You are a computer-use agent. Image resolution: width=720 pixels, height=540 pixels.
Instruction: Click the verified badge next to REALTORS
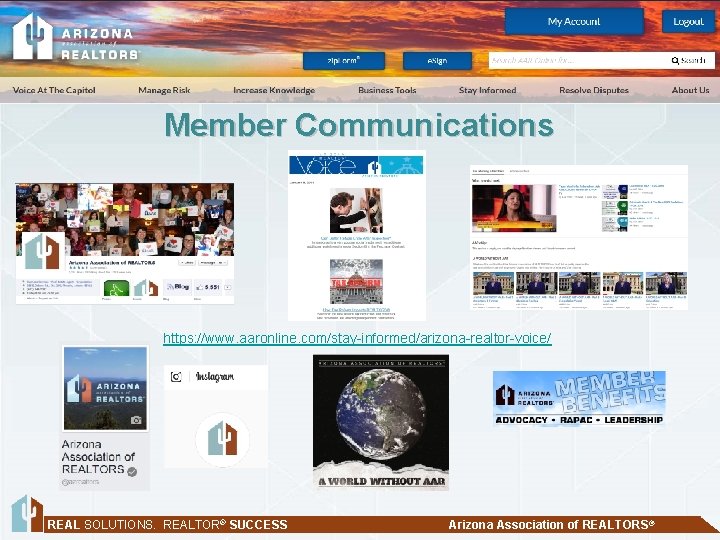pos(132,472)
